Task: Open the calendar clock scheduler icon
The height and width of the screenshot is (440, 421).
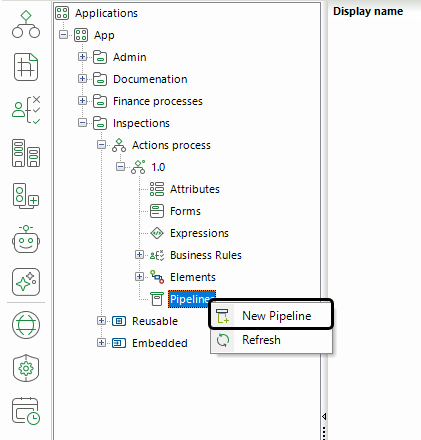Action: tap(26, 411)
